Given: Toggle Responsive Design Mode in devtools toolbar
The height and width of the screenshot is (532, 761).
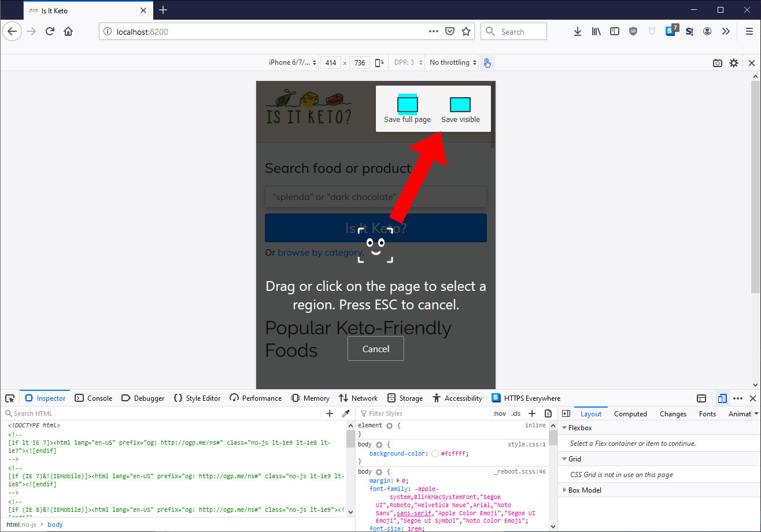Looking at the screenshot, I should (722, 398).
